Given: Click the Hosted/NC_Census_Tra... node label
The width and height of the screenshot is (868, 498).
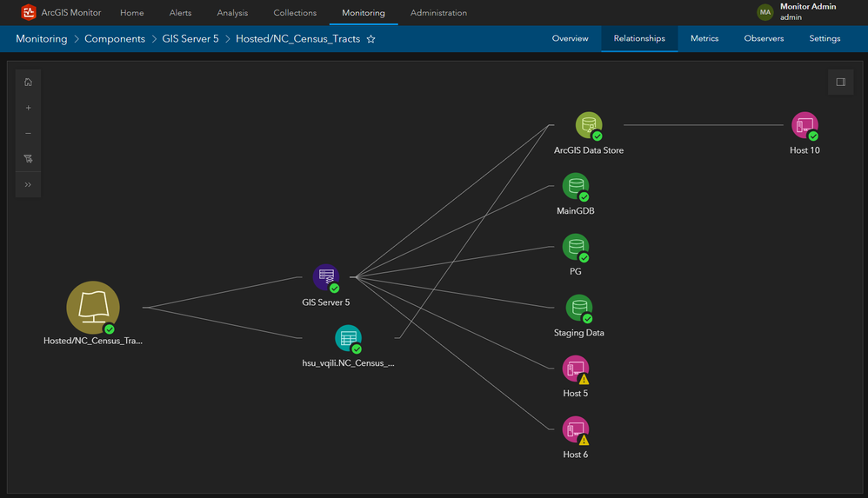Looking at the screenshot, I should [93, 341].
